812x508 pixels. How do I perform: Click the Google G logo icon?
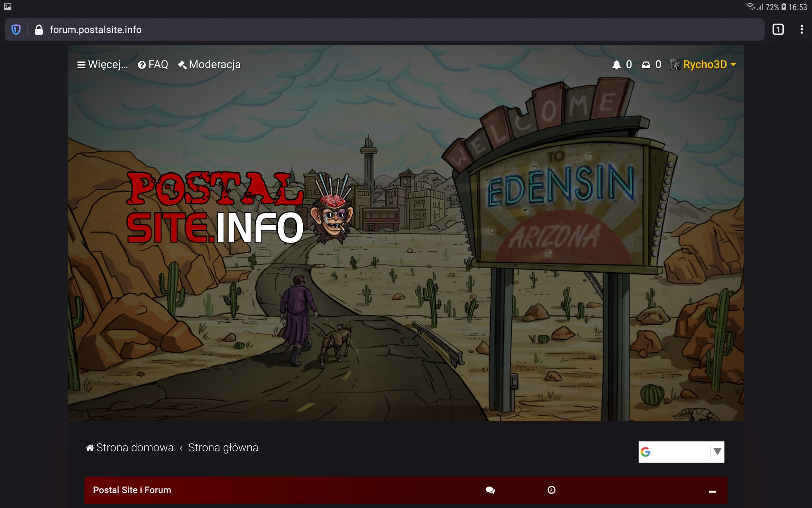pos(645,452)
